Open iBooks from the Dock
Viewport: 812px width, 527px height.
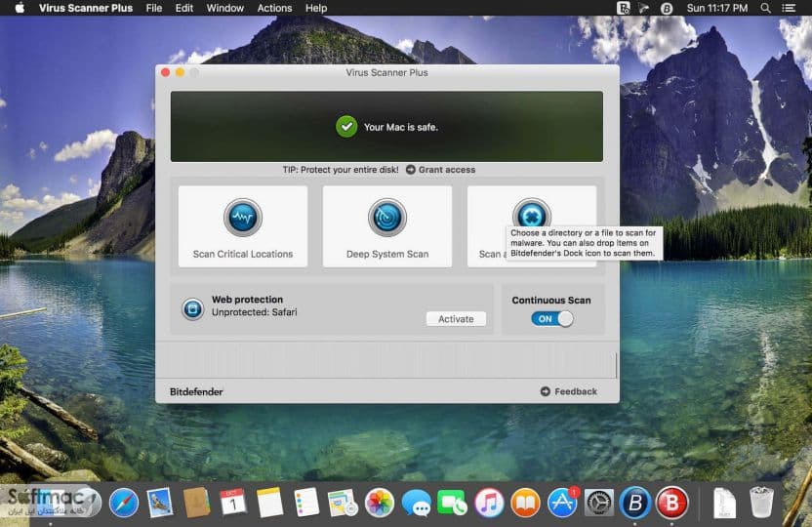coord(526,503)
